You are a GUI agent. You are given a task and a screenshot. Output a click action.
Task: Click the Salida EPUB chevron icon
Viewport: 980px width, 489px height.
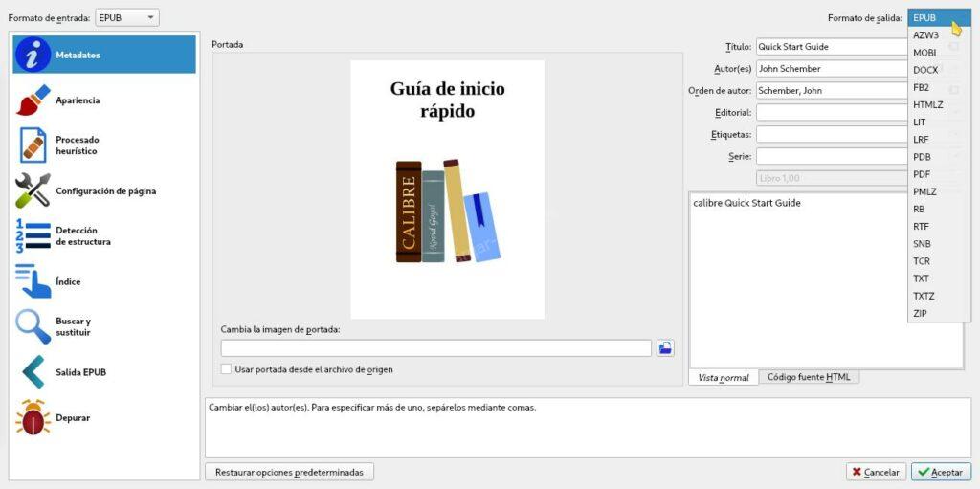tap(33, 372)
